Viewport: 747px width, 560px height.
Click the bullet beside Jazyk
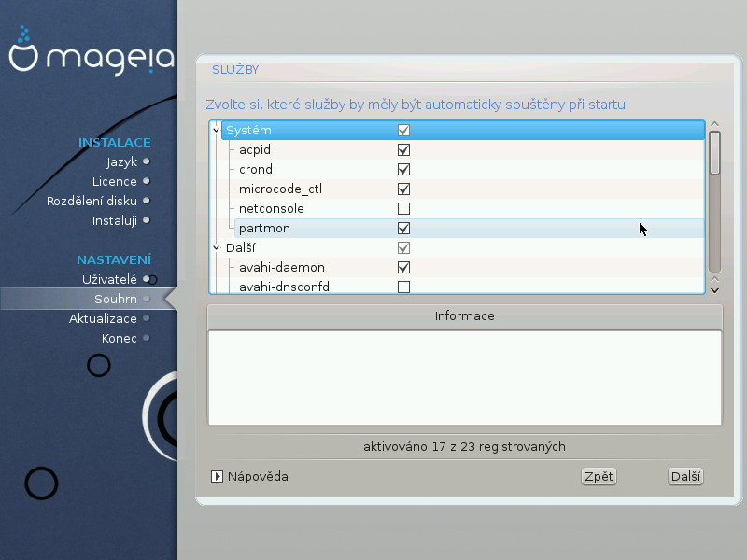[147, 161]
